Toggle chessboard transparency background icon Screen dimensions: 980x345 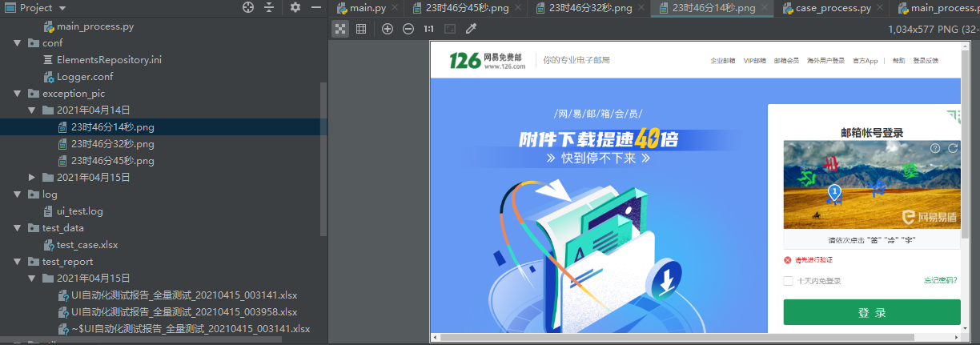pyautogui.click(x=340, y=29)
